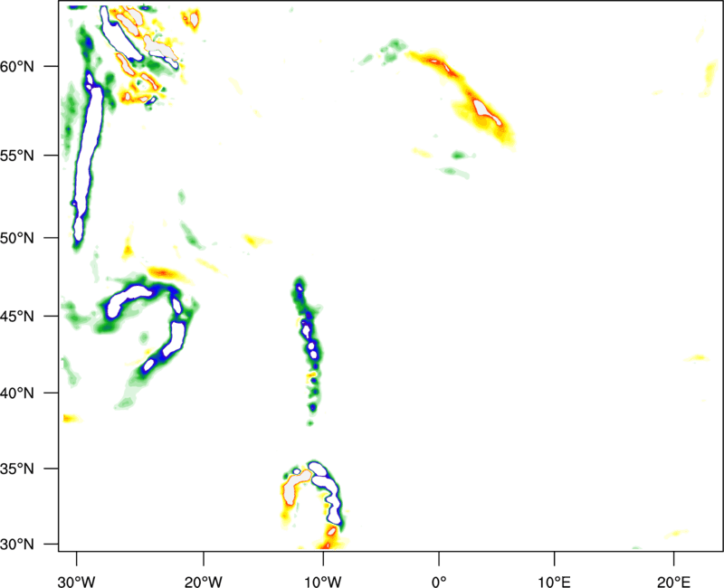The height and width of the screenshot is (588, 724).
Task: Click the 20°W longitude label
Action: point(204,582)
